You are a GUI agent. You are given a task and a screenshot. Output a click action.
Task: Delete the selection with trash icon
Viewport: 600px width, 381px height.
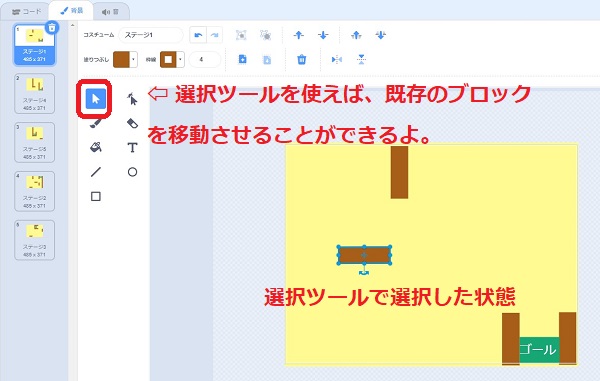coord(302,59)
